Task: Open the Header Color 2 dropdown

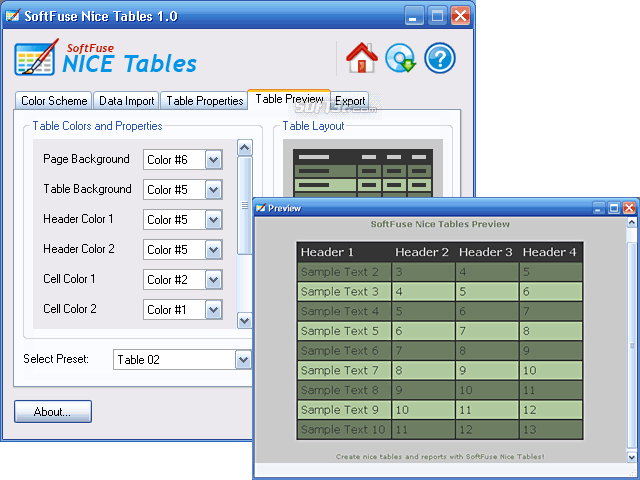Action: pyautogui.click(x=214, y=249)
